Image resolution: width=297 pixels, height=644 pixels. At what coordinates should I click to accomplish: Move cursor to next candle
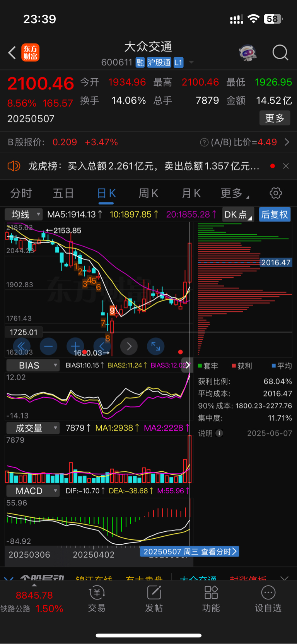[x=129, y=346]
